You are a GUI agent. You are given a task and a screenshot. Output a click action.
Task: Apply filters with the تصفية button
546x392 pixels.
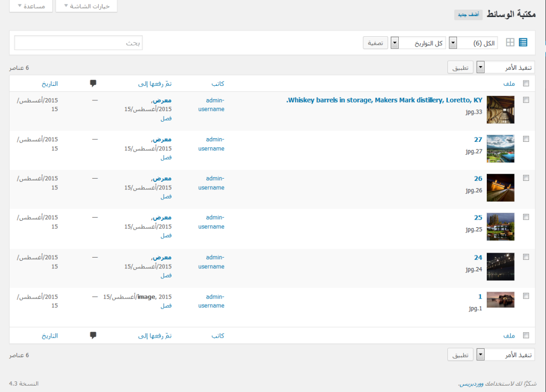coord(375,42)
